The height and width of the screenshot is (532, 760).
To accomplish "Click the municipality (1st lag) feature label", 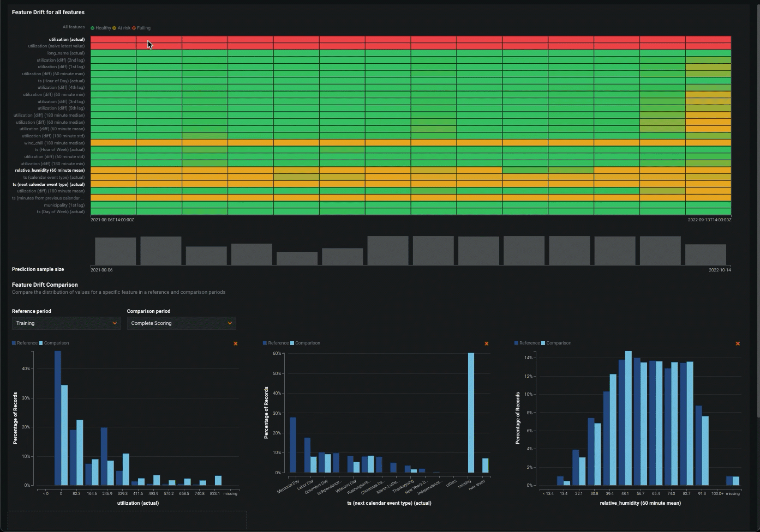I will (x=64, y=205).
